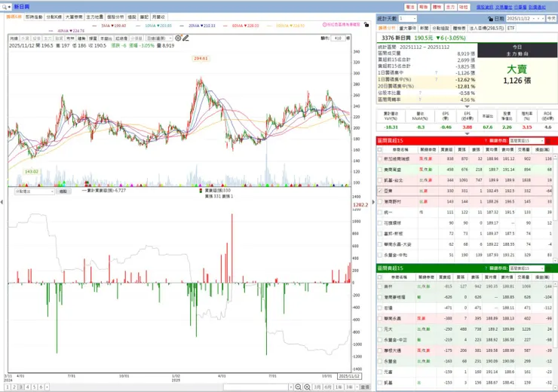558x392 pixels.
Task: Switch to the 主力地圖 tab
Action: click(95, 17)
